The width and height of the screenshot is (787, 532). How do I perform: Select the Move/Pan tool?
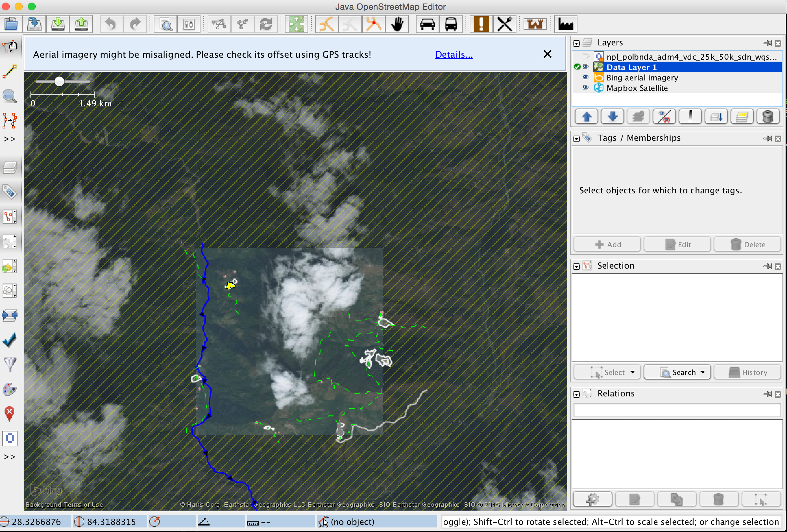[x=397, y=24]
